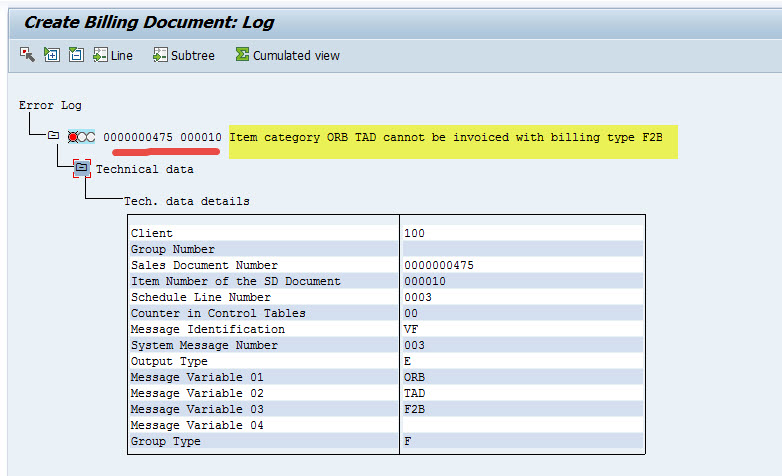The width and height of the screenshot is (782, 476).
Task: Click the Line toolbar button
Action: (x=113, y=55)
